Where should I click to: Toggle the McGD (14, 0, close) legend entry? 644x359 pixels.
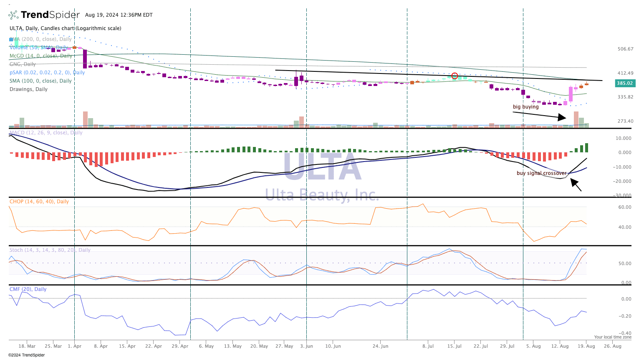40,56
